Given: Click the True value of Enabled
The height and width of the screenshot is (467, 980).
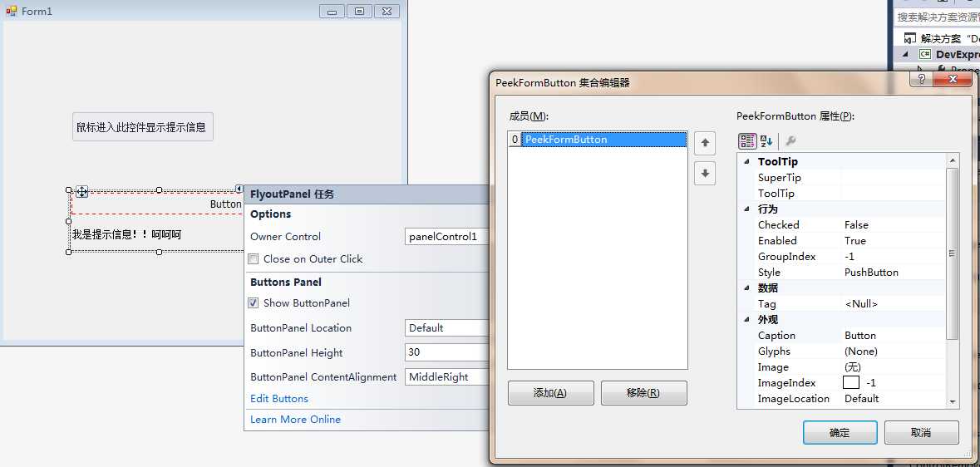Looking at the screenshot, I should [x=855, y=241].
